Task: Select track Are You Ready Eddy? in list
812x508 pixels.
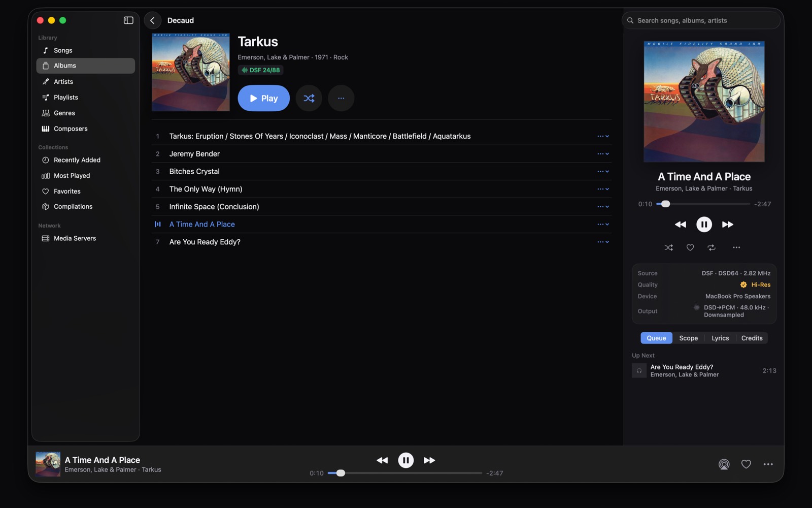Action: pos(382,242)
